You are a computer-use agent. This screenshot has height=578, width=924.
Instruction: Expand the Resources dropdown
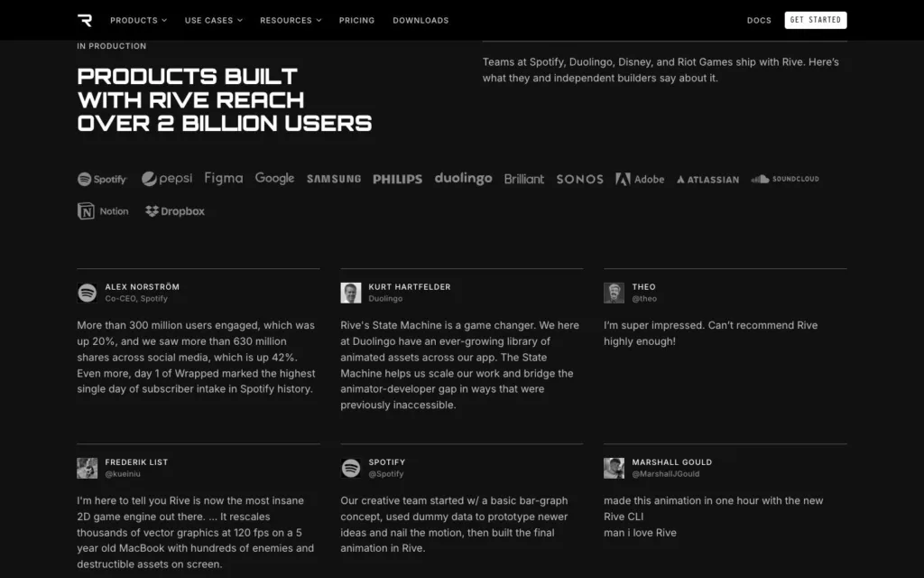(291, 20)
